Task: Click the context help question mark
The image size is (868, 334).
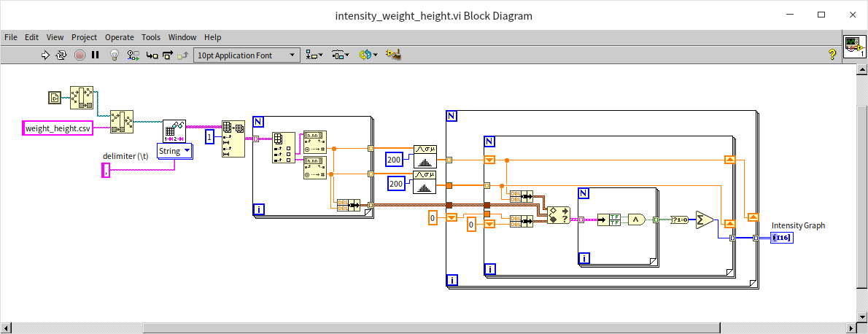Action: coord(831,55)
